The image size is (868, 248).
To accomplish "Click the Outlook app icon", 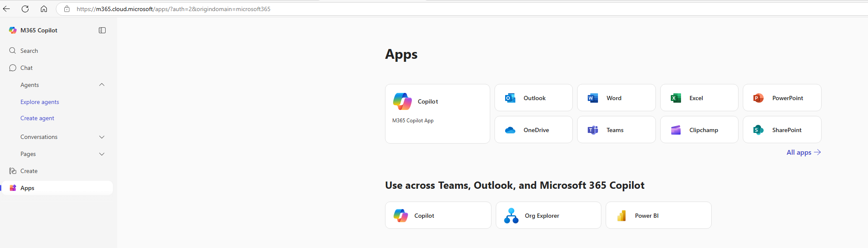I will click(x=510, y=98).
